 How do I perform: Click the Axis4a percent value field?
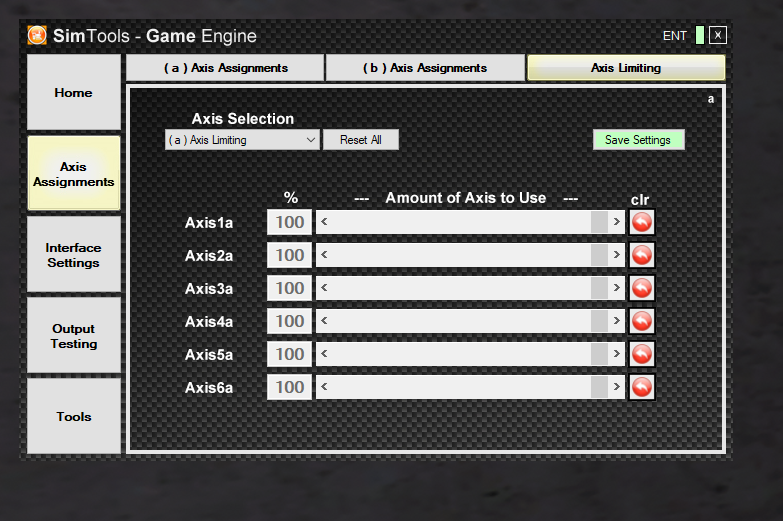[x=290, y=321]
